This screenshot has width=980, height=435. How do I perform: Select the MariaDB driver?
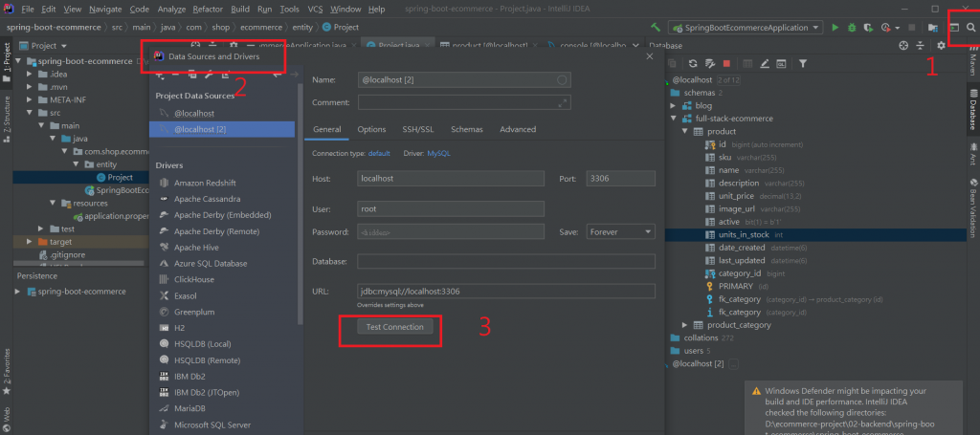click(x=190, y=409)
